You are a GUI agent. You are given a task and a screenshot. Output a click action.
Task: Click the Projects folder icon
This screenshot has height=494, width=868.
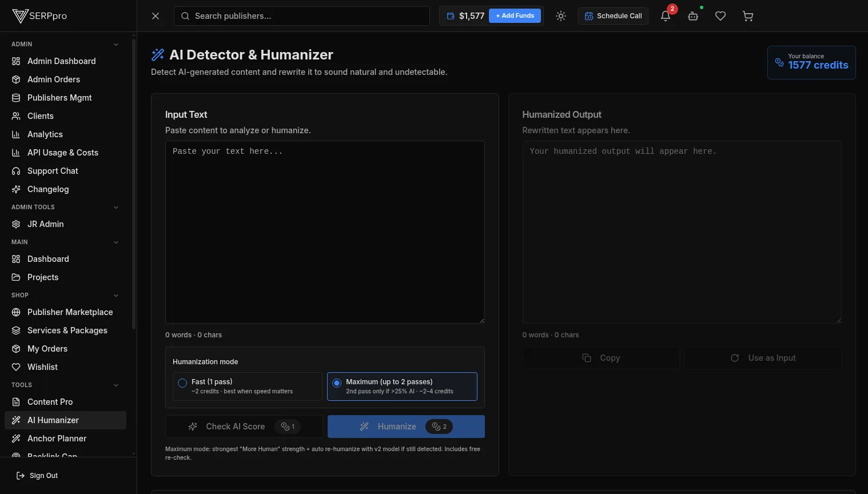[x=16, y=277]
